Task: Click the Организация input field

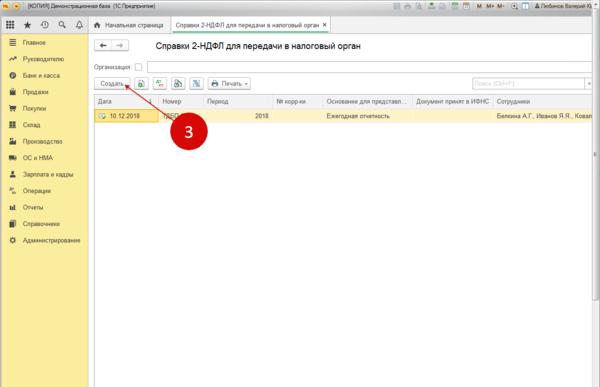Action: pyautogui.click(x=369, y=67)
